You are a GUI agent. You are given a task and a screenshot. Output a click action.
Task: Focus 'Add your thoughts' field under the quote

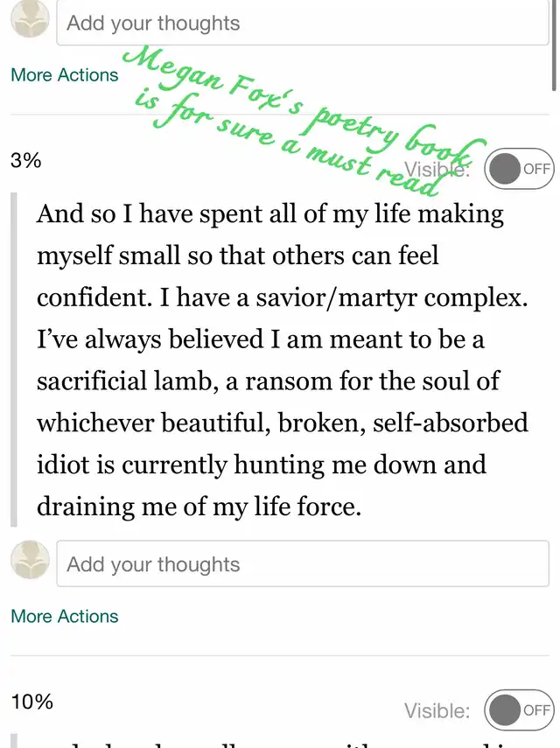click(303, 564)
